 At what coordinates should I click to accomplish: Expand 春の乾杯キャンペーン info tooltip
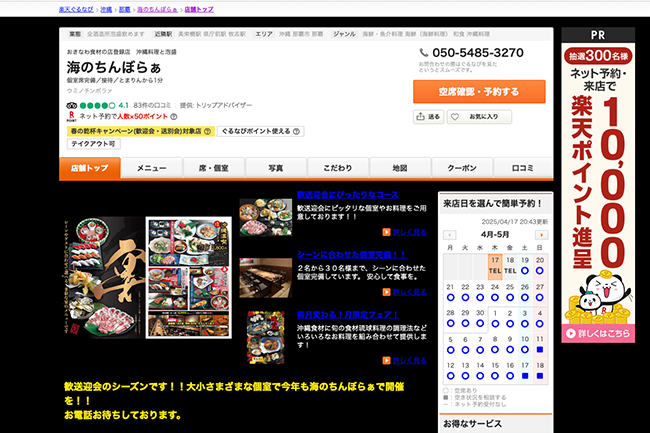coord(207,131)
